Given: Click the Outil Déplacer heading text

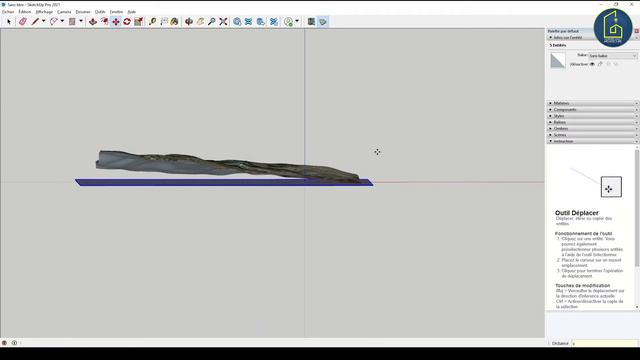Looking at the screenshot, I should coord(577,213).
